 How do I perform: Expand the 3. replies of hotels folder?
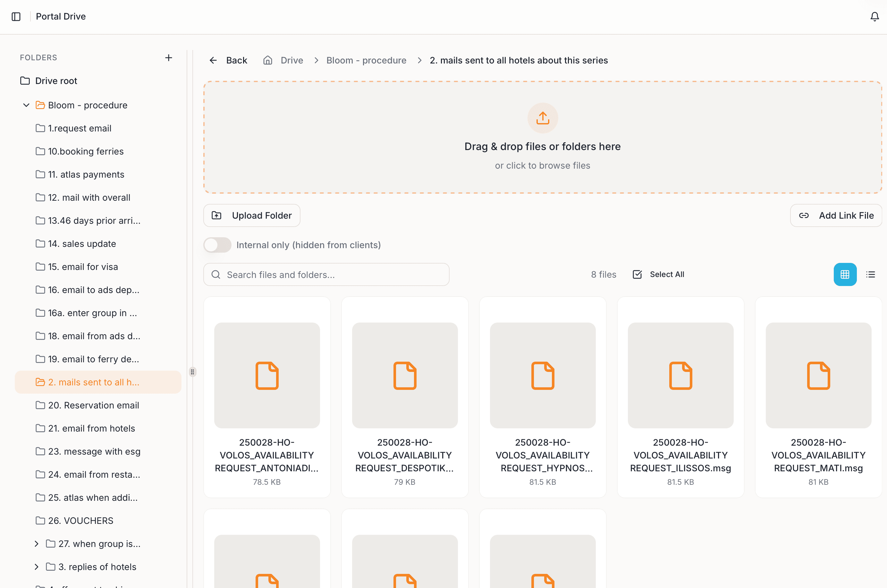coord(36,567)
